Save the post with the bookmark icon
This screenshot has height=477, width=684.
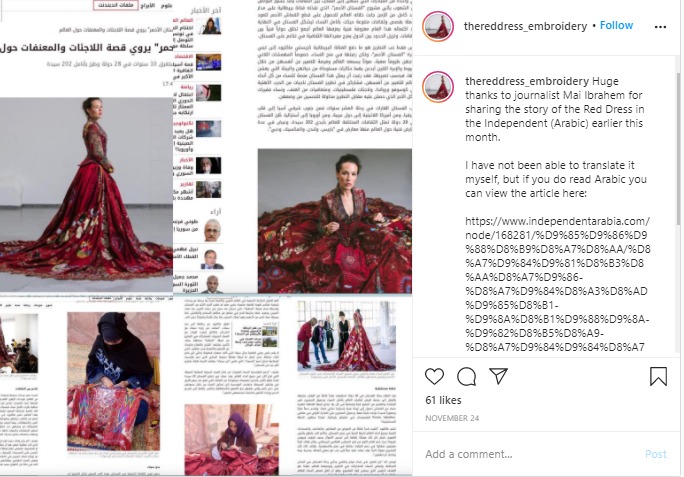pos(658,376)
